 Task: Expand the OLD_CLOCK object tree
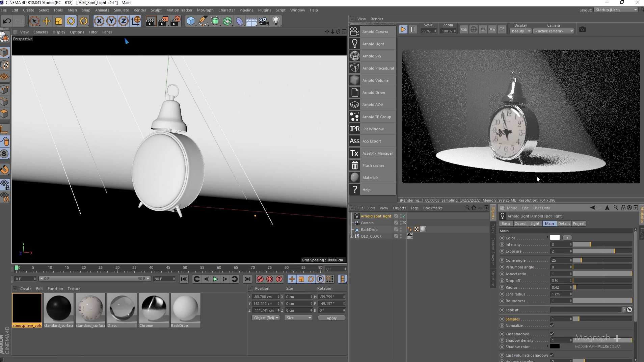352,236
